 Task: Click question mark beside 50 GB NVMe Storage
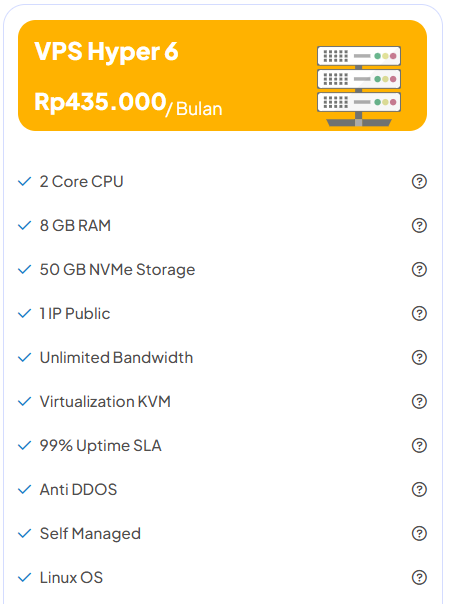419,269
